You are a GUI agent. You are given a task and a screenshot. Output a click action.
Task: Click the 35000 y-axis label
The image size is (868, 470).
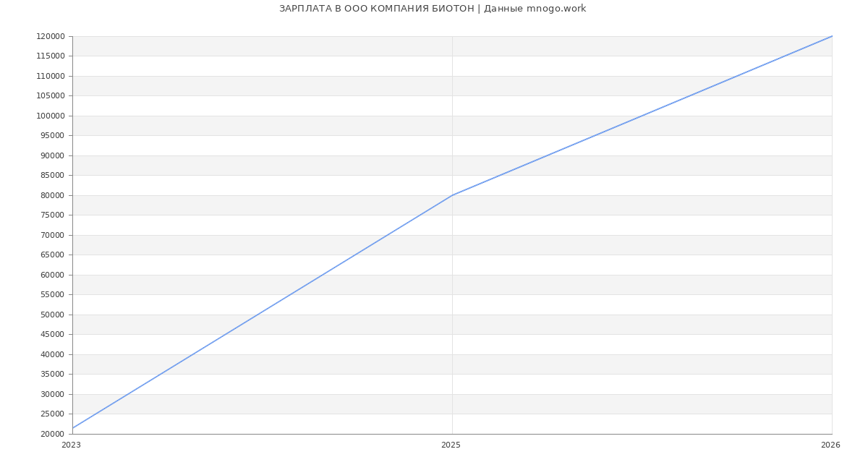pos(52,374)
